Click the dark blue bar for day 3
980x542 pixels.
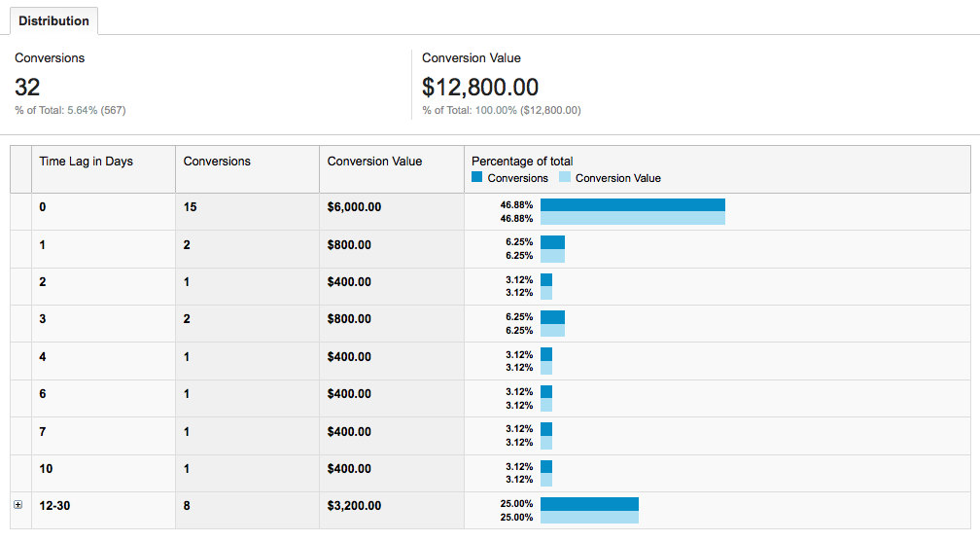[x=552, y=317]
